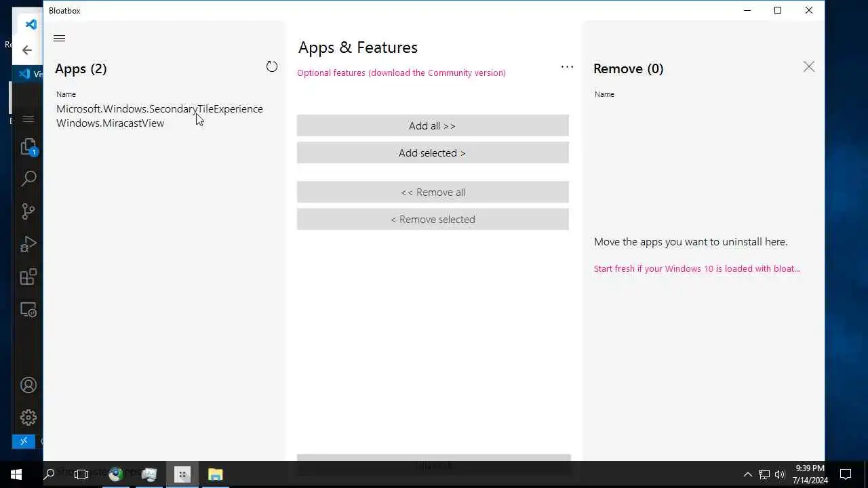
Task: Click the < Remove selected button
Action: 433,219
